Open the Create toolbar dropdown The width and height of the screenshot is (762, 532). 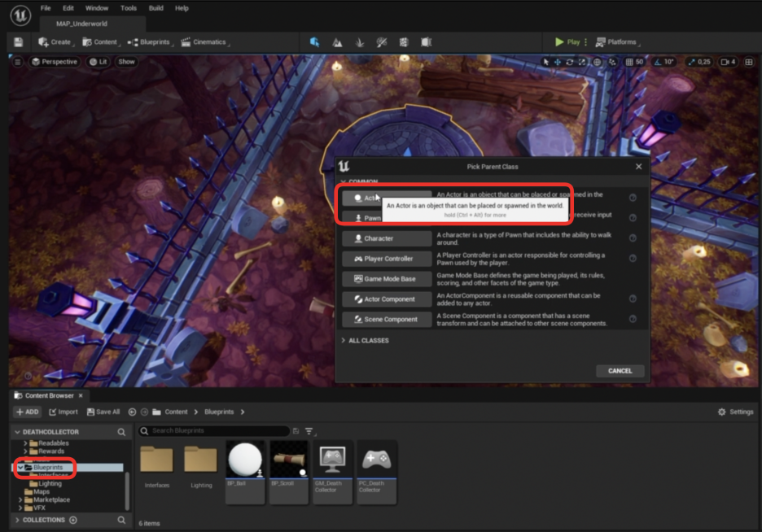pyautogui.click(x=56, y=42)
